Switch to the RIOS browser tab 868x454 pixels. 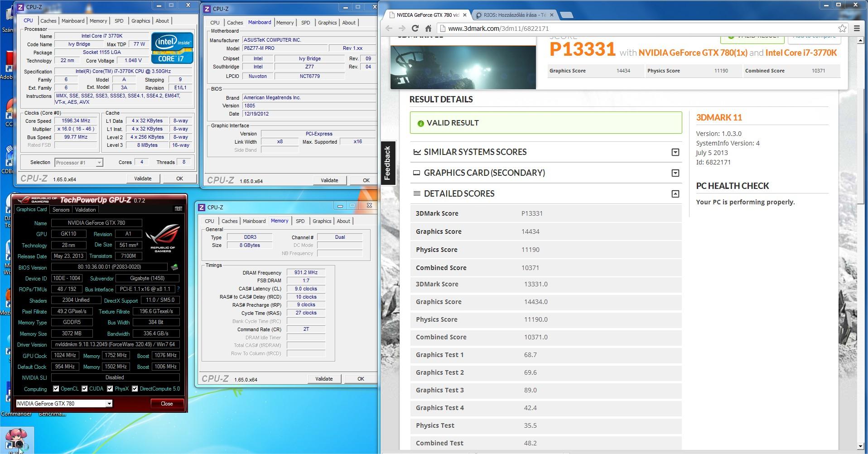[x=515, y=15]
